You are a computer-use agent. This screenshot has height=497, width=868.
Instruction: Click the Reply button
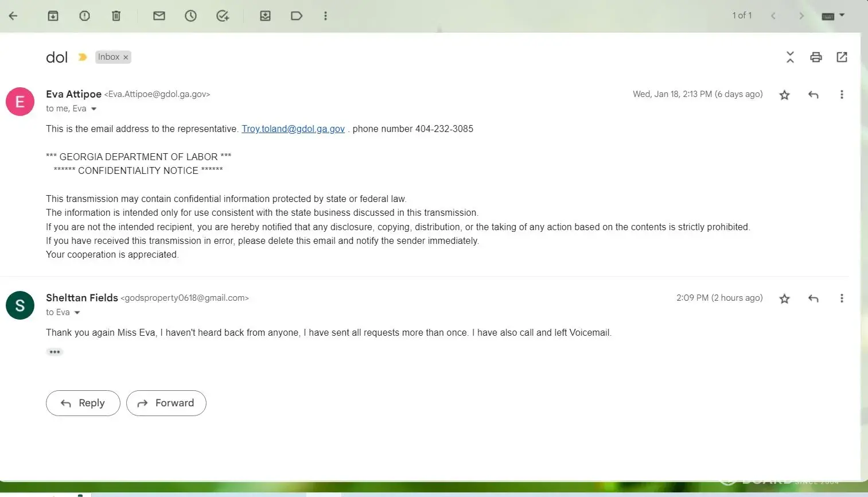pos(83,403)
